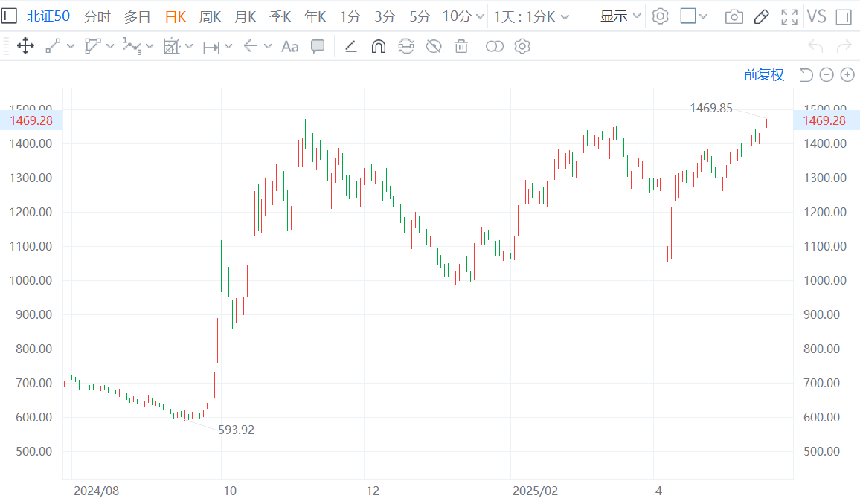Select the Aa text annotation tool
This screenshot has width=860, height=504.
point(289,47)
